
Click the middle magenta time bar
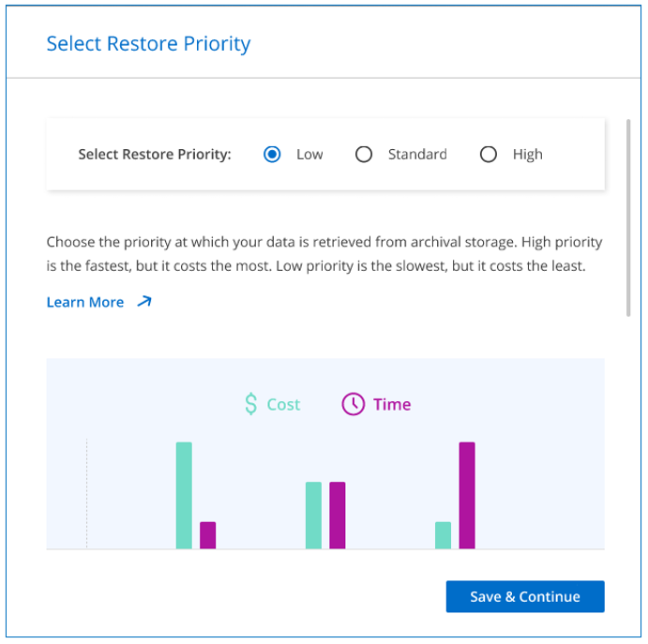point(338,515)
